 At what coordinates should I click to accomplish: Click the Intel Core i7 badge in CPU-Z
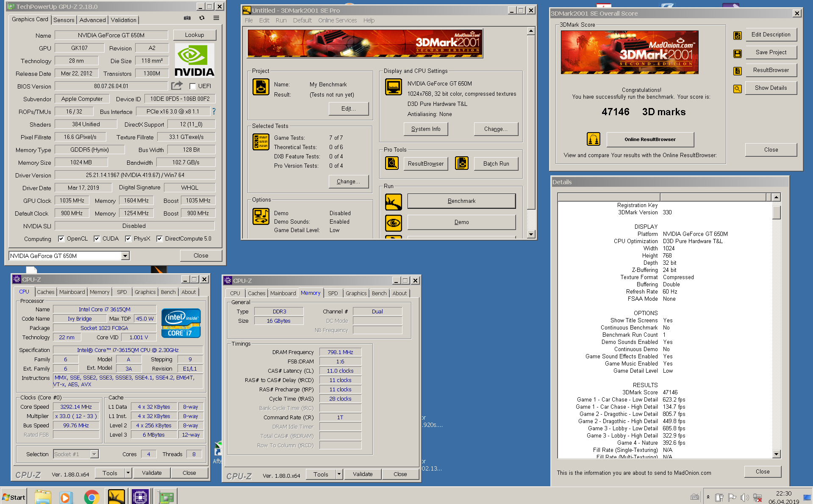point(181,324)
